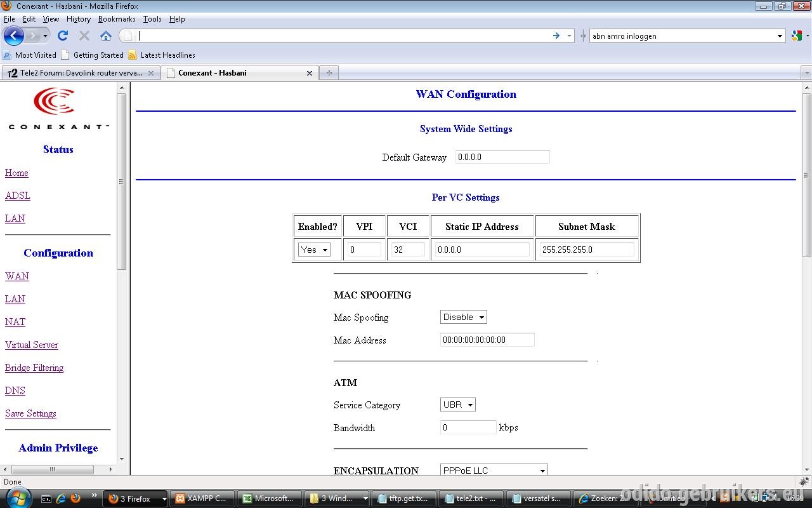Screen dimensions: 812x508
Task: Open the back/forward history dropdown arrow
Action: pos(45,36)
